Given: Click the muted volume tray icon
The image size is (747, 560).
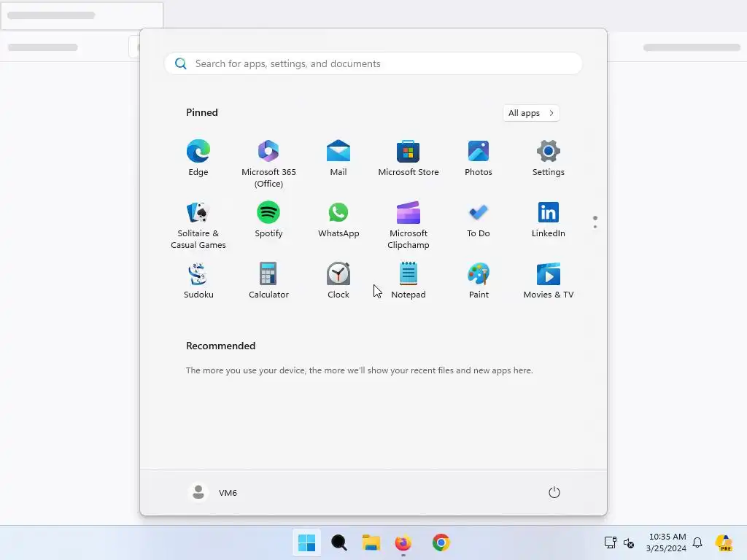Looking at the screenshot, I should click(628, 542).
